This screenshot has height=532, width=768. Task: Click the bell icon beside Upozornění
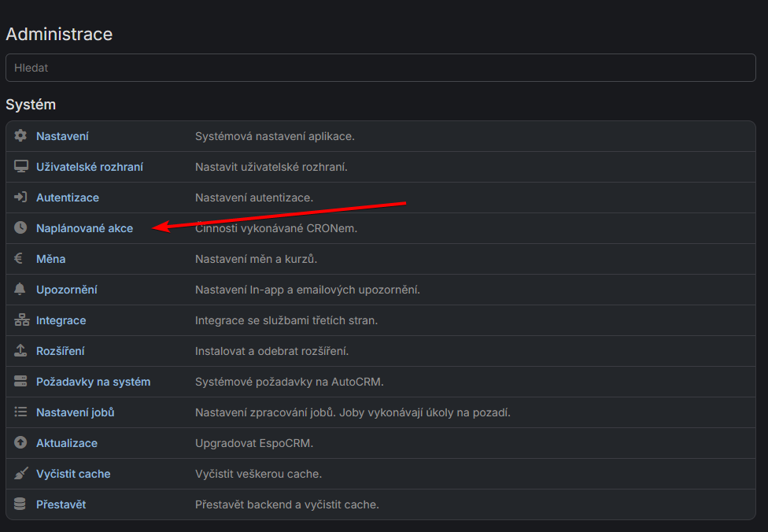pos(20,290)
